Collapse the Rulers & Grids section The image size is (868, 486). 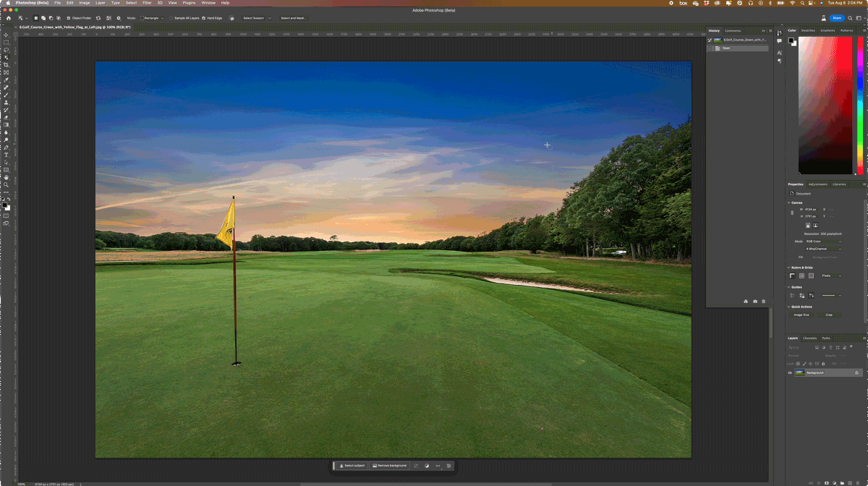coord(789,268)
